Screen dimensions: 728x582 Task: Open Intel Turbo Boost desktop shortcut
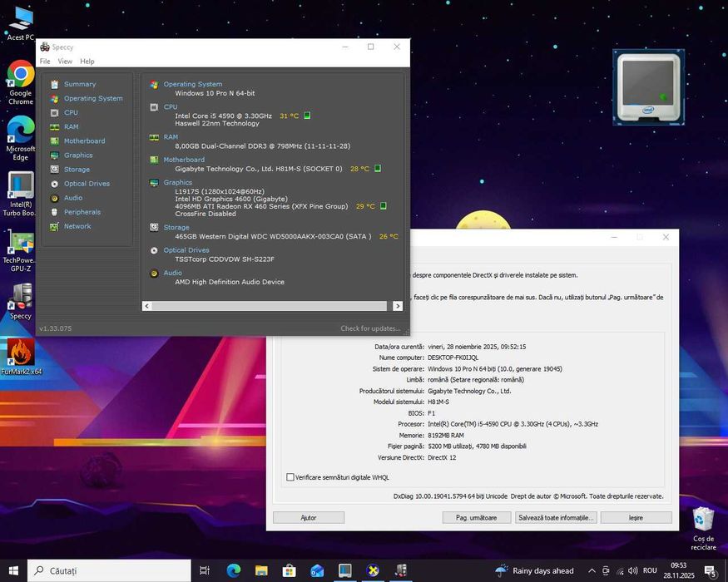point(18,194)
